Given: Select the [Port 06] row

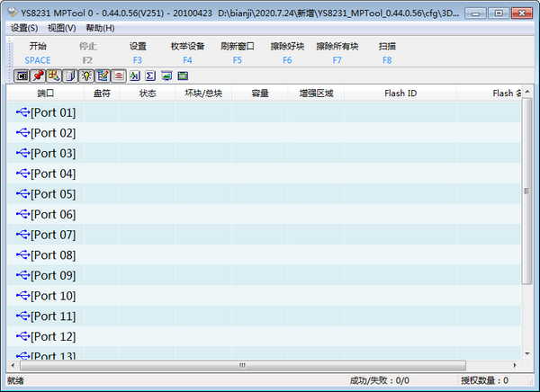Looking at the screenshot, I should (264, 214).
